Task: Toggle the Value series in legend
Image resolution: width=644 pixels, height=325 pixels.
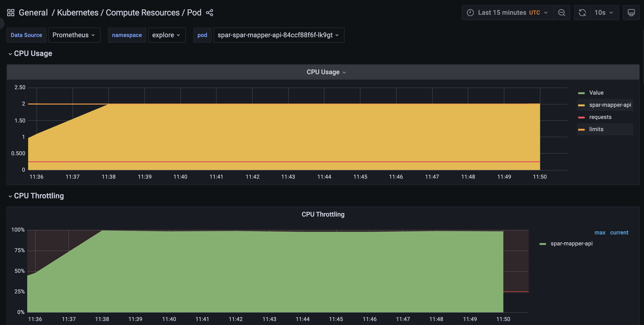Action: (596, 93)
